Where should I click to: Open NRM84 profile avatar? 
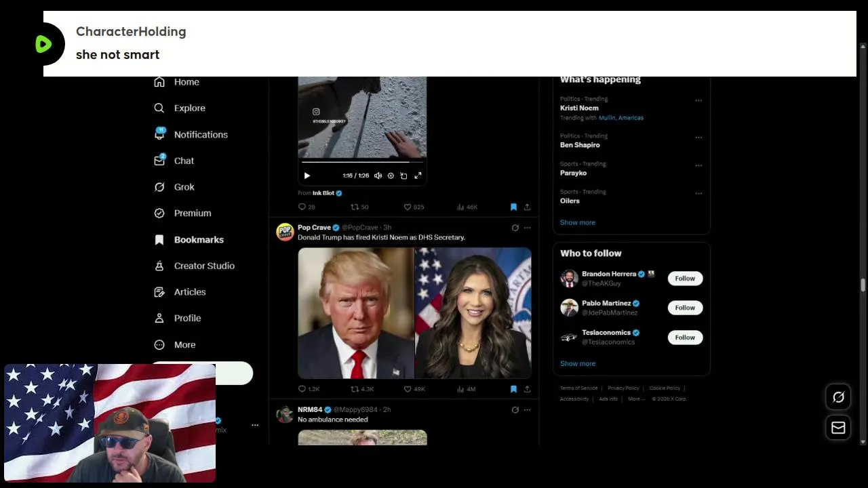click(285, 414)
